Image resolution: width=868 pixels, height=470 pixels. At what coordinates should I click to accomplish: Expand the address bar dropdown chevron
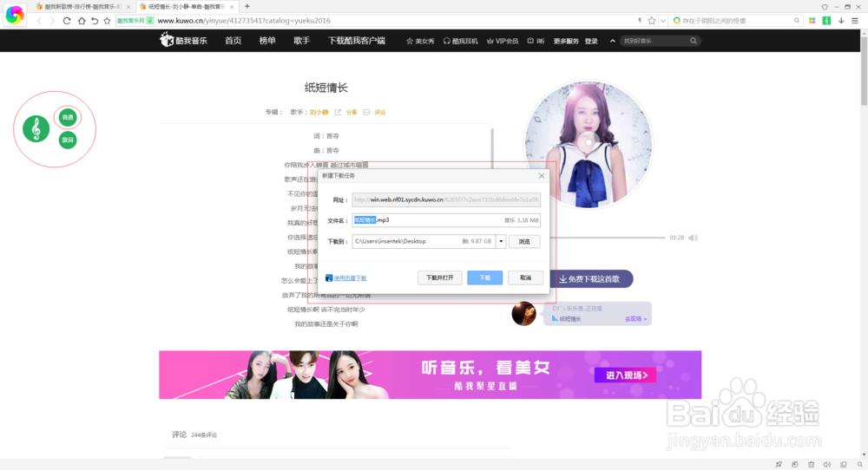pos(662,21)
